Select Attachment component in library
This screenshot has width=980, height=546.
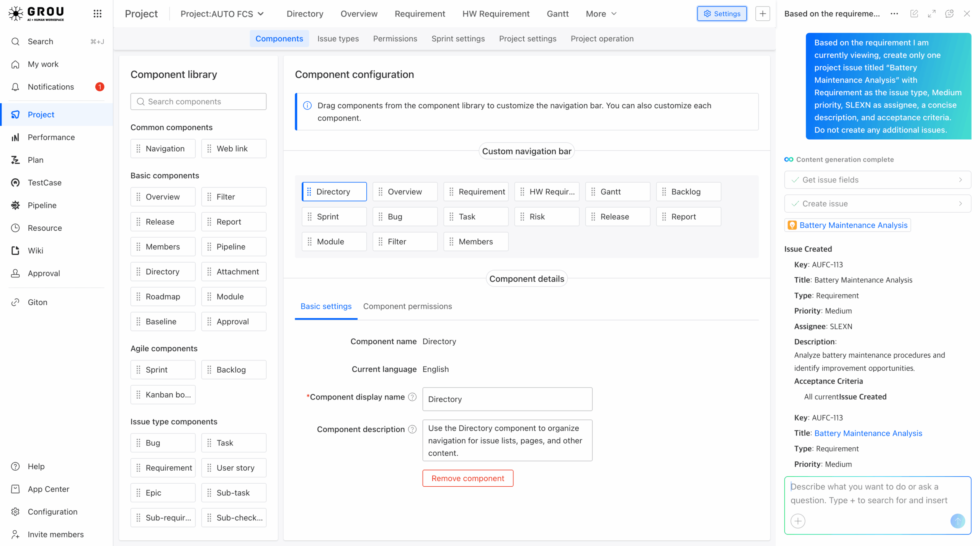pos(234,272)
